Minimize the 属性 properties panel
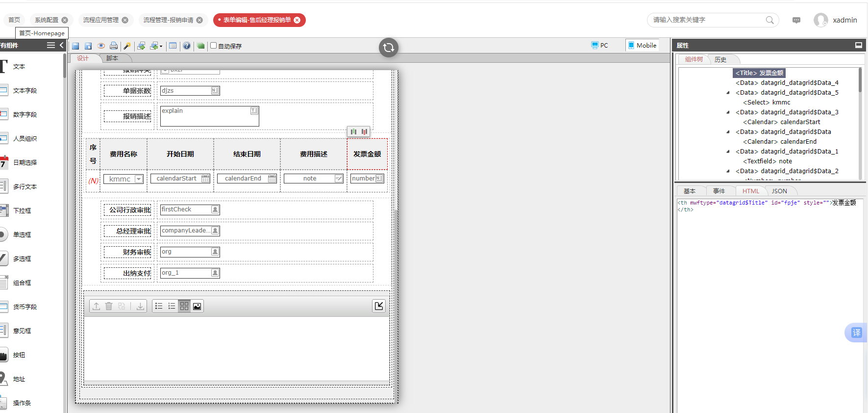This screenshot has width=868, height=413. tap(859, 45)
